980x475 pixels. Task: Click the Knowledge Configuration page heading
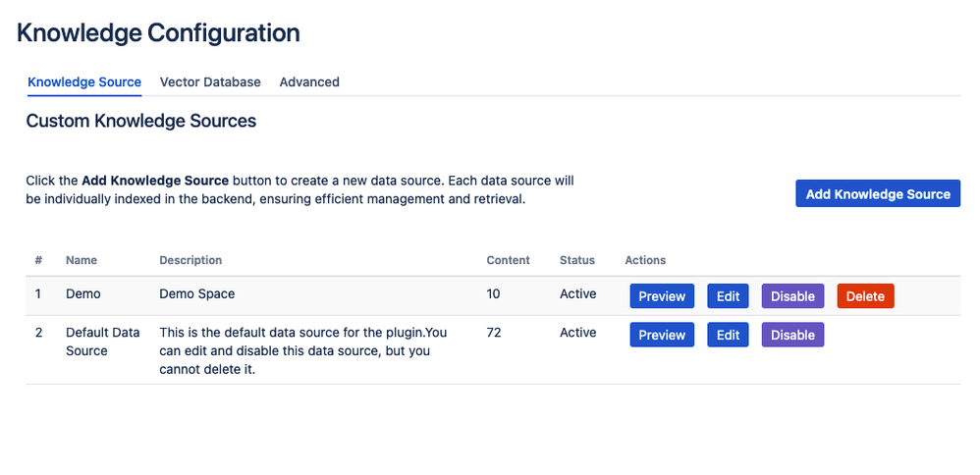click(158, 33)
